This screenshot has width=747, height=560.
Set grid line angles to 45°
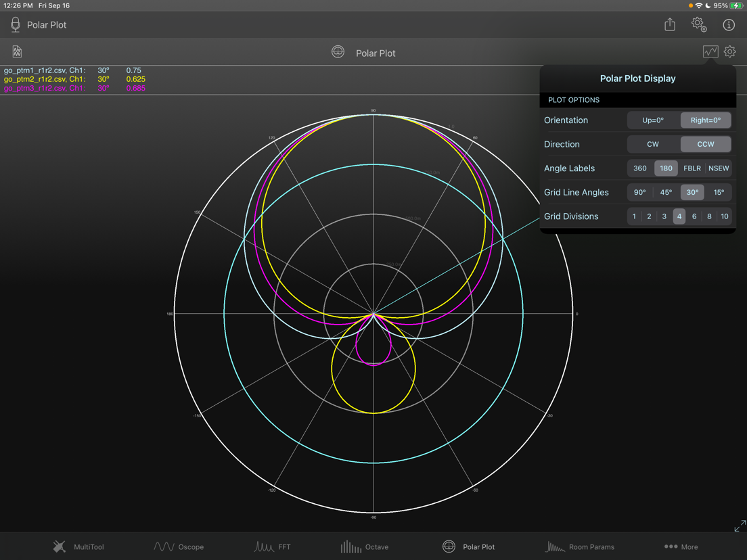[666, 192]
